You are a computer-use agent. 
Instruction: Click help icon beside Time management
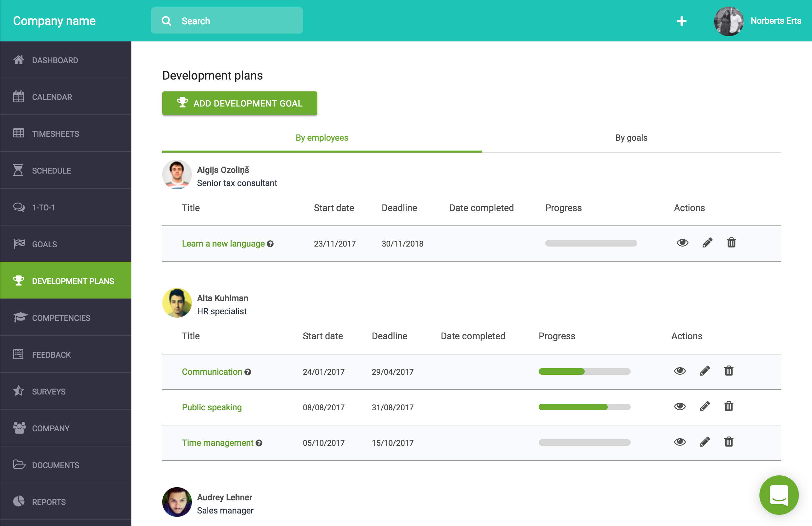pos(259,443)
